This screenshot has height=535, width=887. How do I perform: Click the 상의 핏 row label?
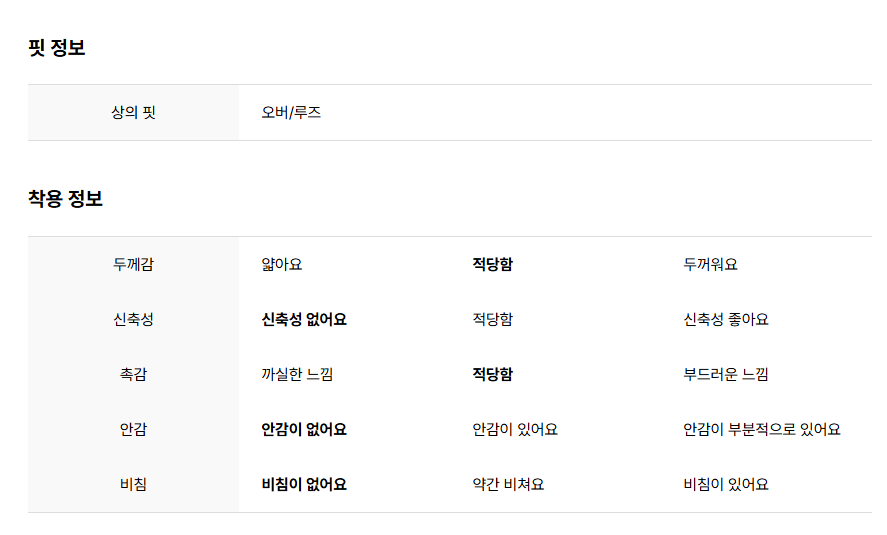(134, 113)
